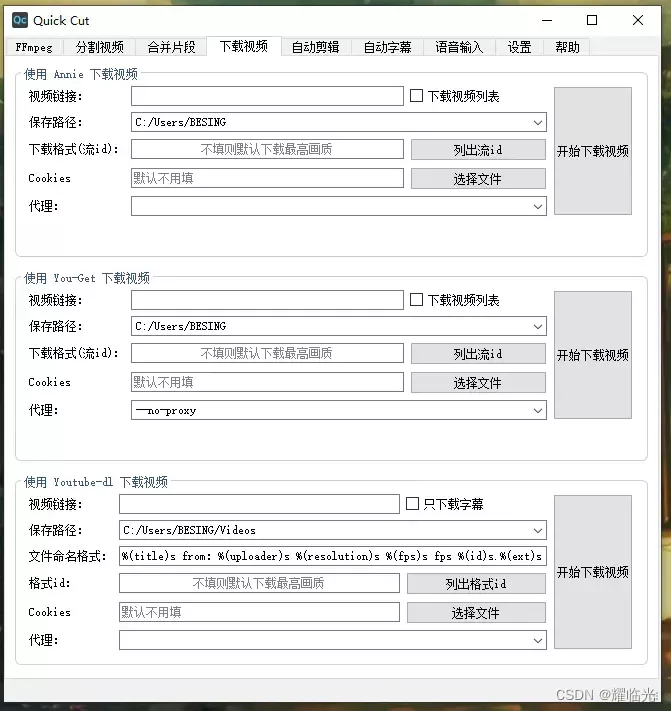
Task: Click 选择文件 button in You-Get section
Action: click(478, 383)
